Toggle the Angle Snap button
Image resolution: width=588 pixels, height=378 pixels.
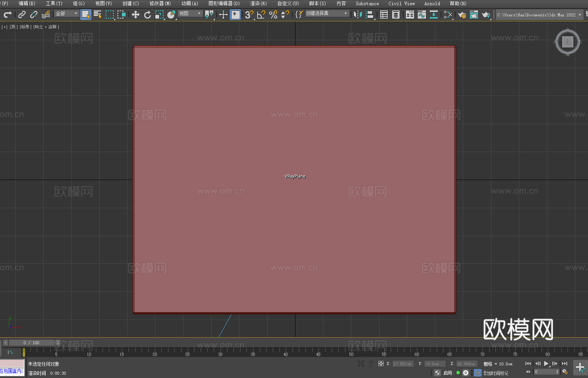pyautogui.click(x=261, y=14)
